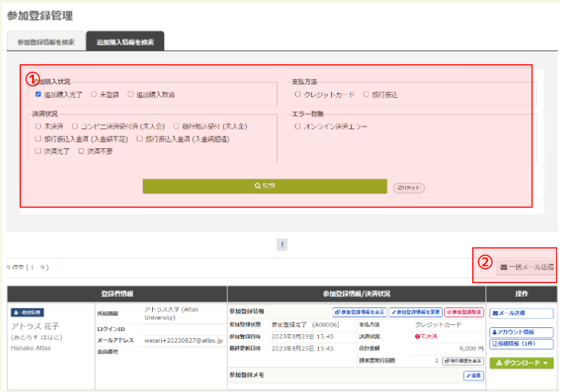Enable the オンライン決済エラー checkbox

298,125
